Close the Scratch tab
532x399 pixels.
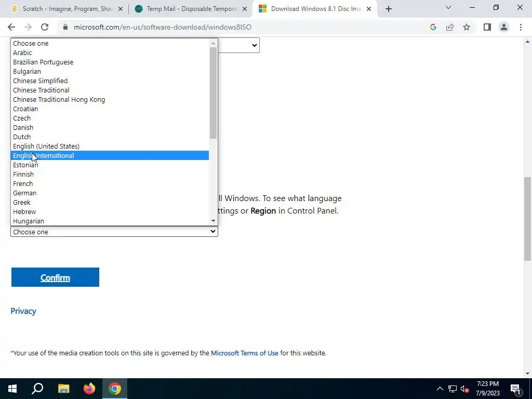(121, 9)
